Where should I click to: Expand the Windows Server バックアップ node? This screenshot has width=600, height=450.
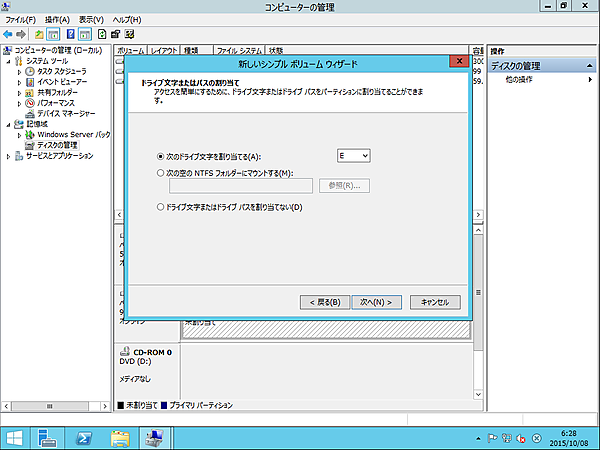pos(19,135)
